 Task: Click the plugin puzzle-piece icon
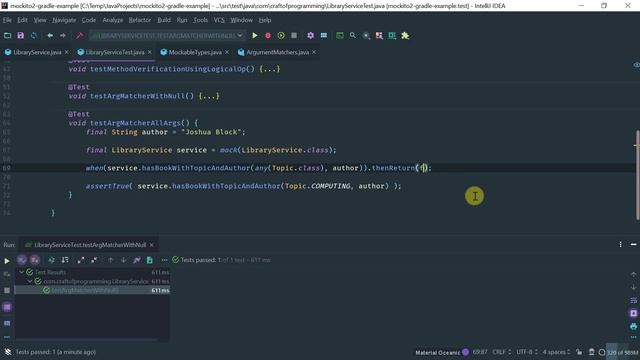(x=405, y=36)
